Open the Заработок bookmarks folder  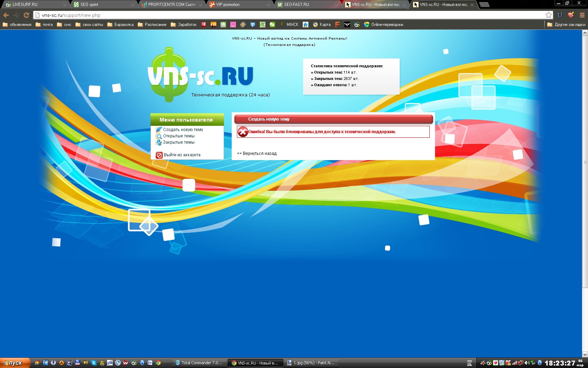point(184,25)
